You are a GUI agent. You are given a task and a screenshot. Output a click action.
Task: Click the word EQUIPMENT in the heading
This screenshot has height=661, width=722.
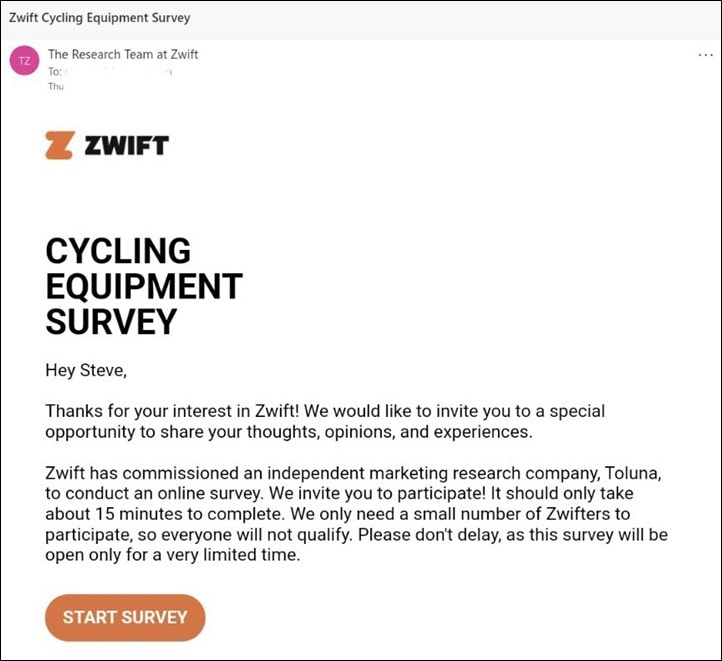tap(144, 286)
